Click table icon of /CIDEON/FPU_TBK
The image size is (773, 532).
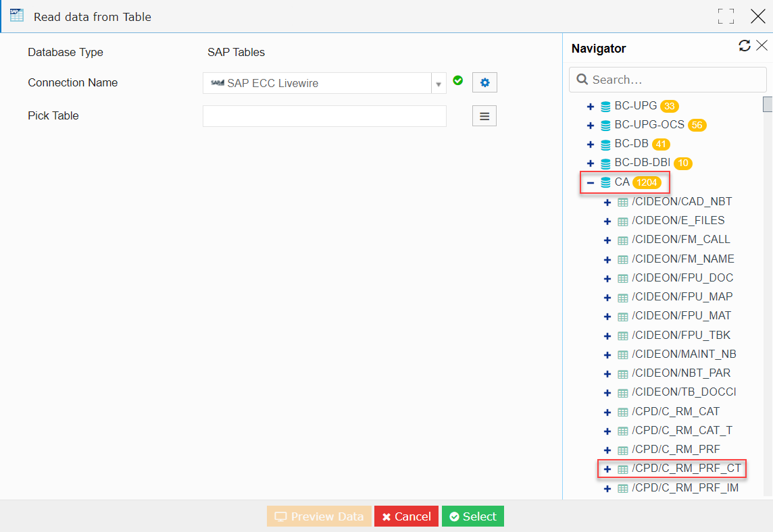[622, 336]
